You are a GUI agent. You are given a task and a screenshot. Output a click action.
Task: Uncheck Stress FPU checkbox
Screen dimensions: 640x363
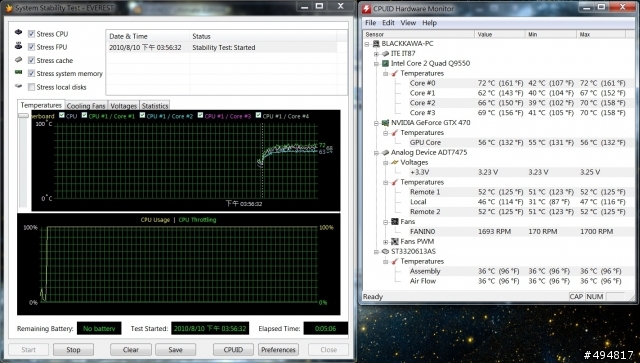31,47
